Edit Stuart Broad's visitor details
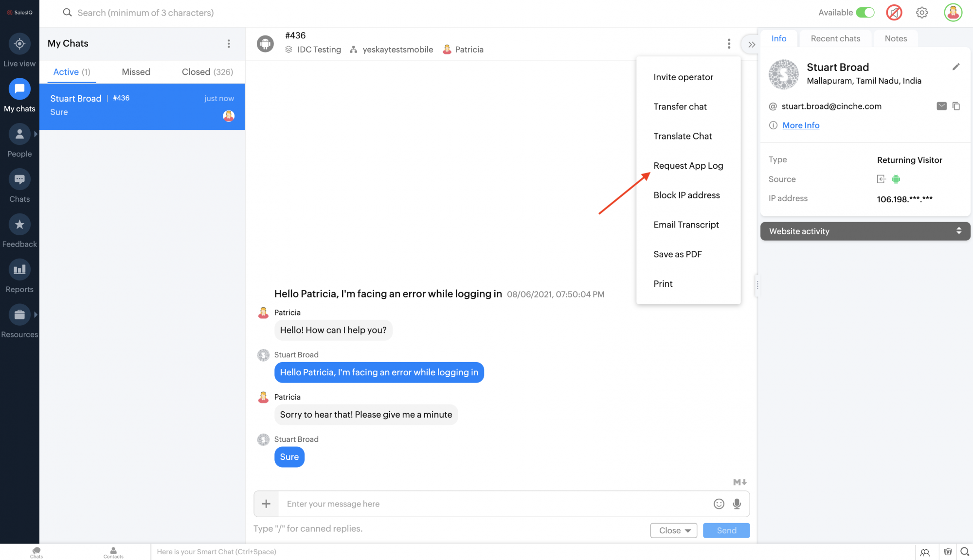Image resolution: width=973 pixels, height=560 pixels. pyautogui.click(x=956, y=67)
